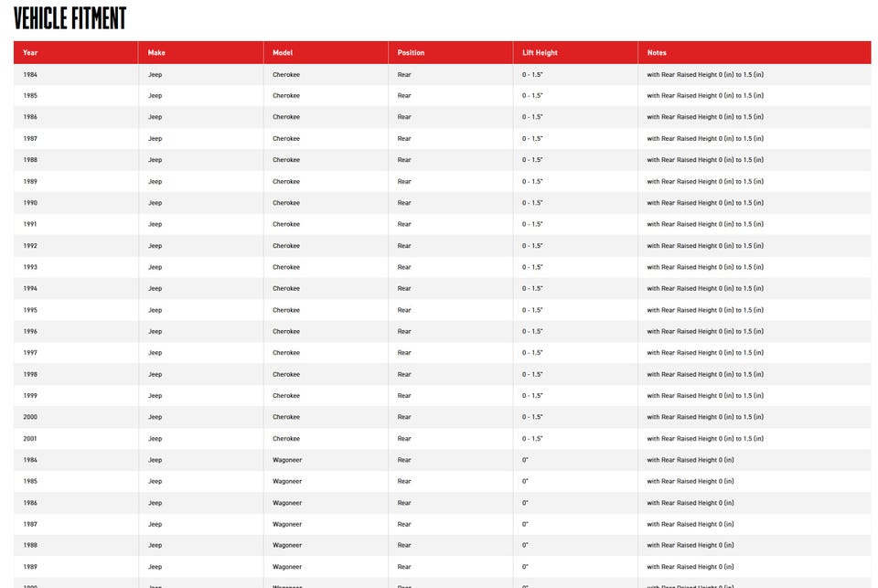This screenshot has height=588, width=878.
Task: Click Jeep in the 1989 Wagoneer row
Action: coord(155,567)
